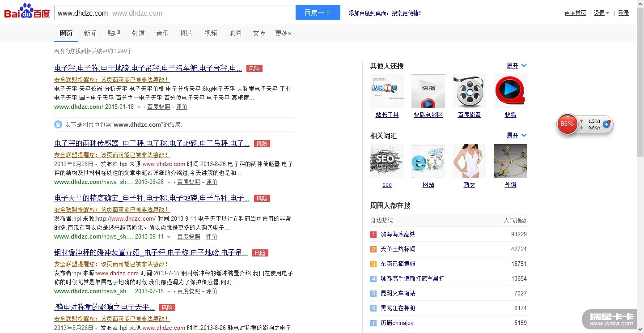The height and width of the screenshot is (333, 644).
Task: Click 评价 for the 2015-01-18 result
Action: 182,107
